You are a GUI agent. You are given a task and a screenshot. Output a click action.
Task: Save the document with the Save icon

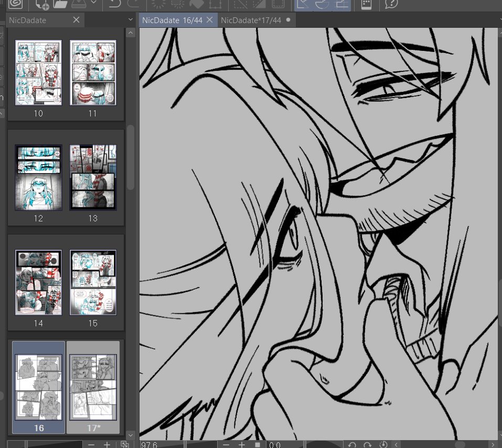pos(79,4)
